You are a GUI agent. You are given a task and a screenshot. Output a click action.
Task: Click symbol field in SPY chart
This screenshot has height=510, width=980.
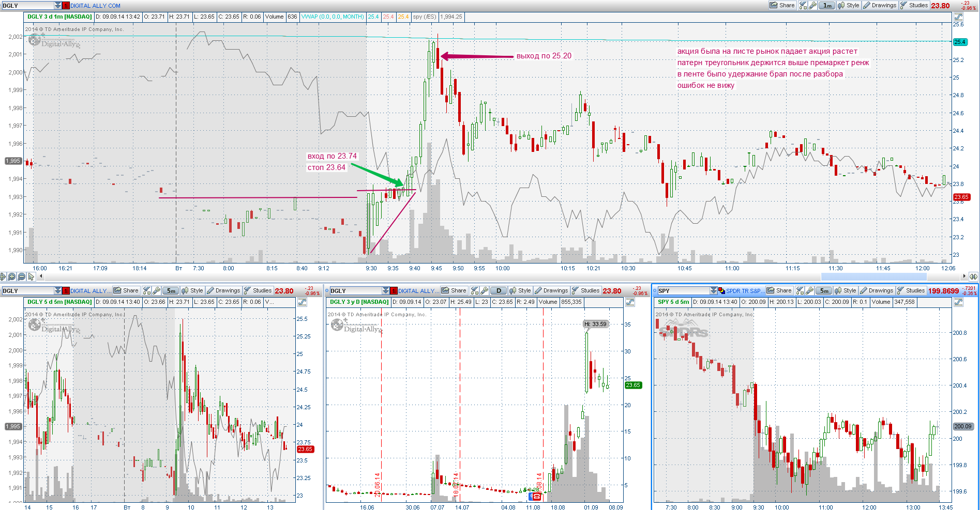(684, 290)
